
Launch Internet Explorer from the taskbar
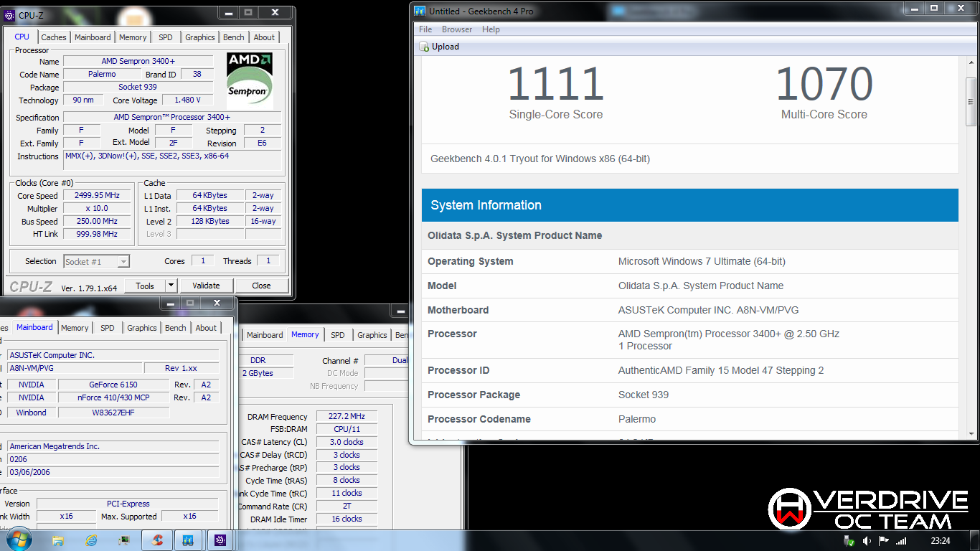tap(91, 540)
